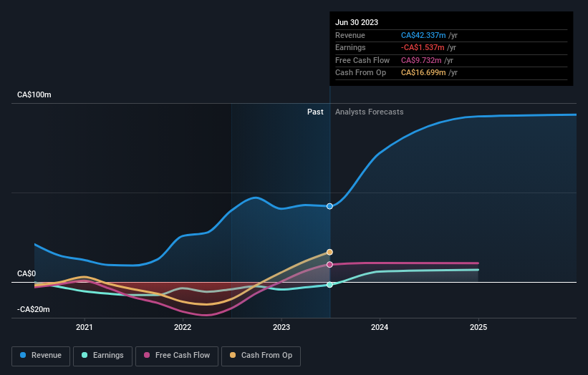This screenshot has width=588, height=375.
Task: Click the orange Cash From Op data point
Action: tap(329, 252)
